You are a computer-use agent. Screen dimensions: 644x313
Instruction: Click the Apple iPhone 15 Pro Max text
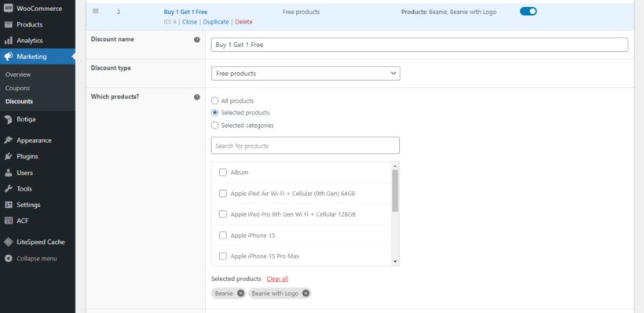pos(265,256)
